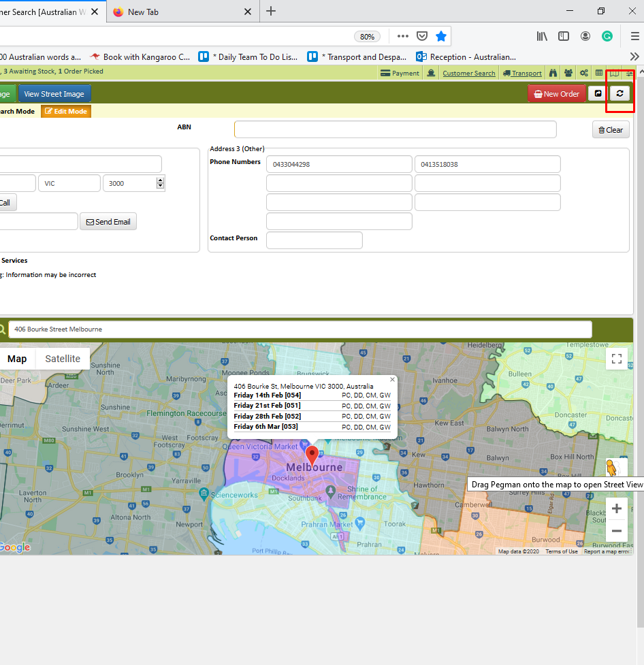
Task: Switch to Edit Mode
Action: pos(66,111)
